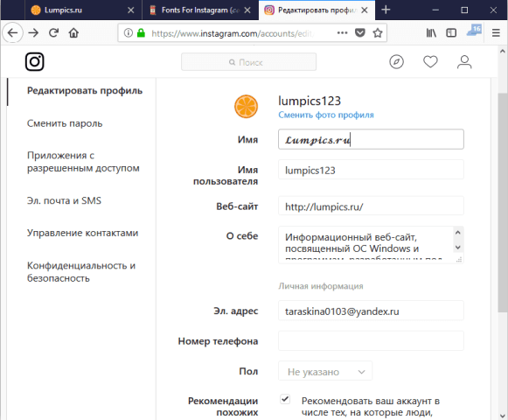Bookmark this page with star icon
The image size is (508, 420).
tap(378, 32)
